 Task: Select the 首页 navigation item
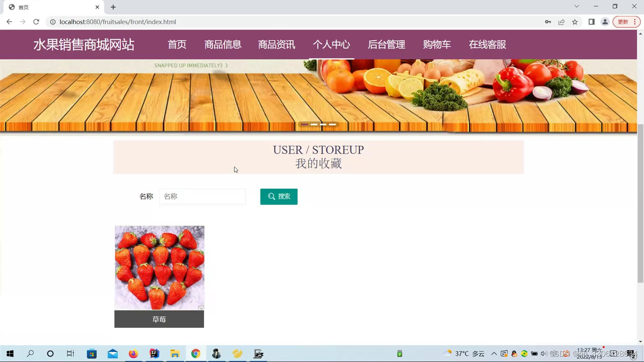(177, 44)
